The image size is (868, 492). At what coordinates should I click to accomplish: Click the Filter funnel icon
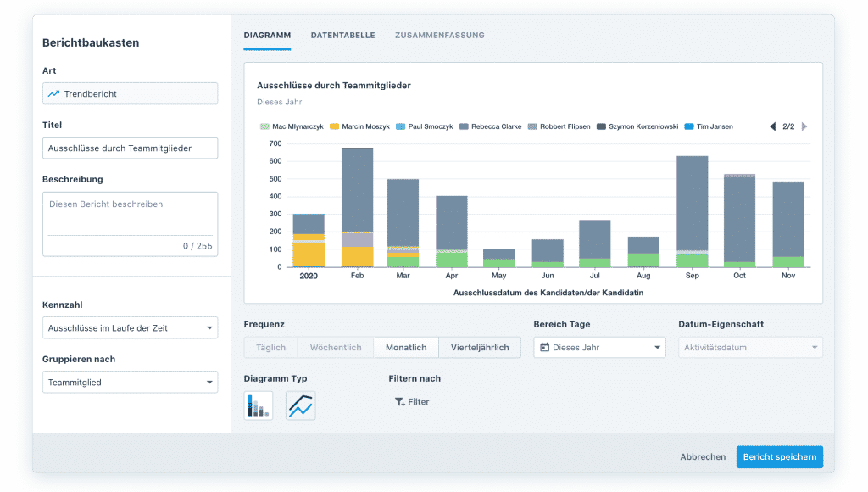[x=399, y=402]
